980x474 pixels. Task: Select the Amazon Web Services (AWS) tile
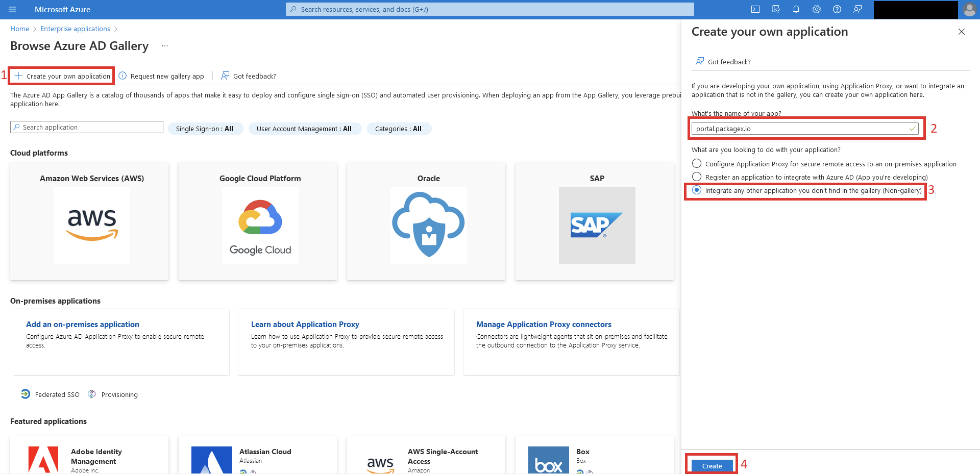pos(89,221)
